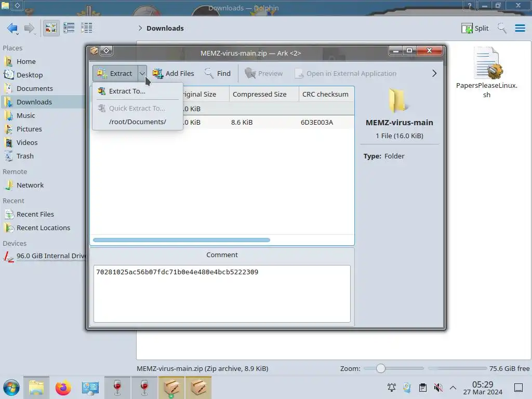The image size is (532, 399).
Task: Click the Extract button in Ark
Action: pyautogui.click(x=115, y=73)
